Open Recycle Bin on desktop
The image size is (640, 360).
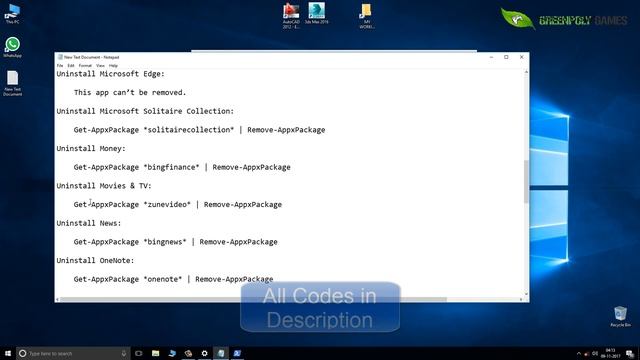click(x=620, y=316)
